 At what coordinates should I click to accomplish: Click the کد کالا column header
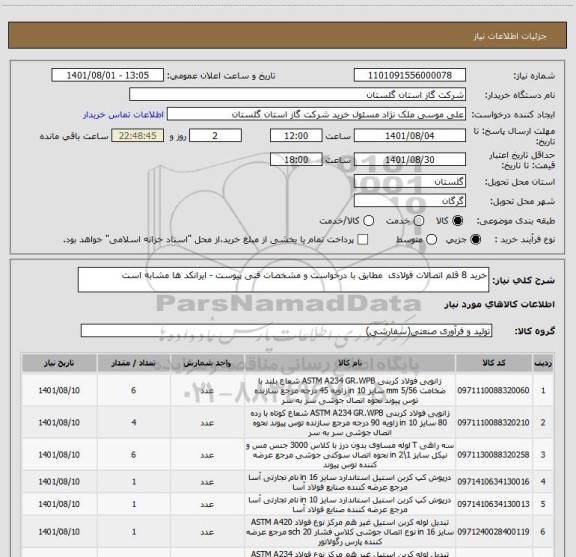[494, 363]
